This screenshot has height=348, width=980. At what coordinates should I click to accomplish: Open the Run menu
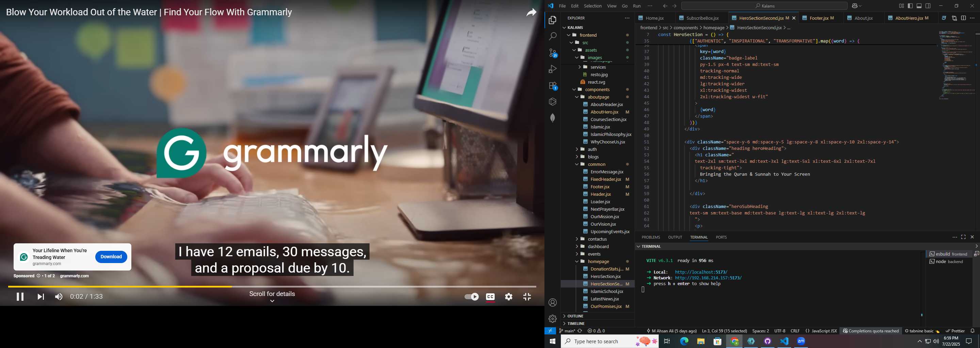click(x=637, y=6)
